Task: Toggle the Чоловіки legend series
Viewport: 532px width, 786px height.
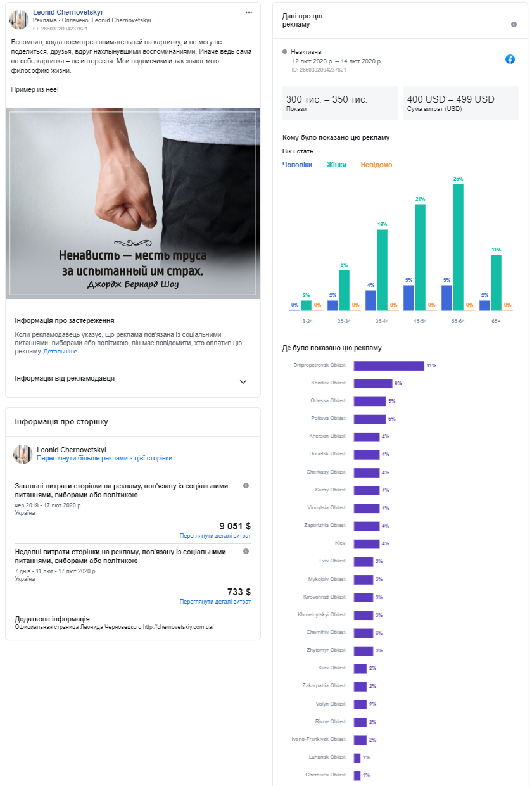Action: (297, 165)
